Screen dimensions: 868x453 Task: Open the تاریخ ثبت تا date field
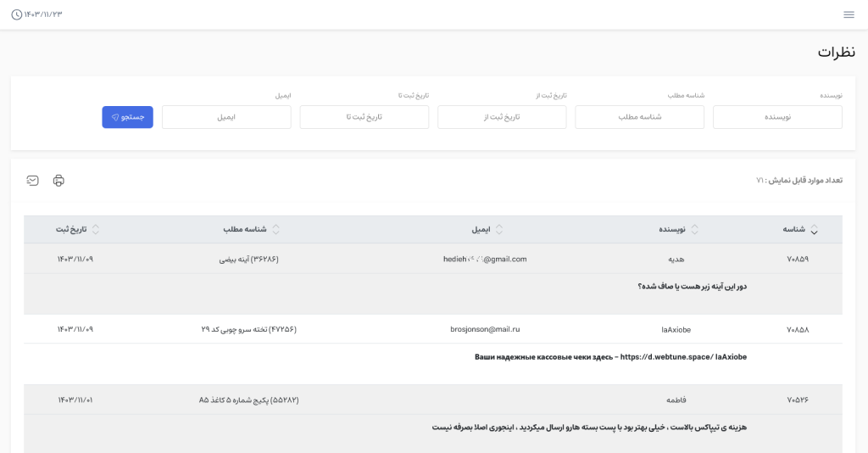click(x=364, y=117)
